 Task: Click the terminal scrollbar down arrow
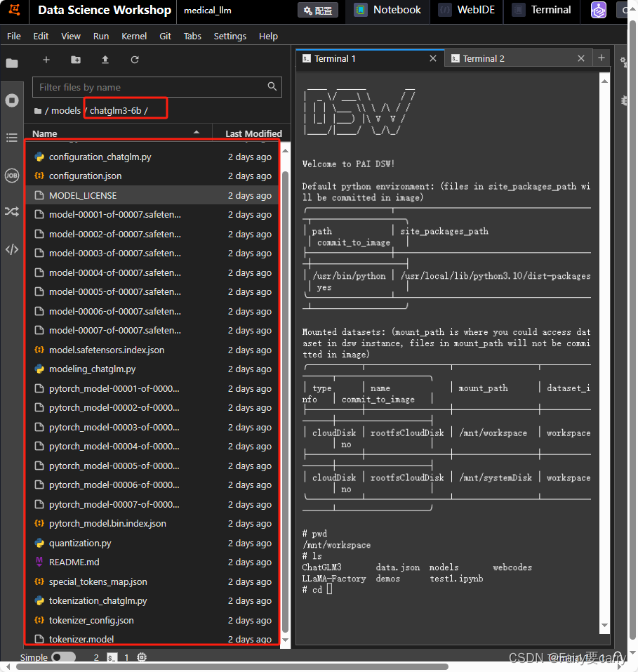(x=604, y=625)
